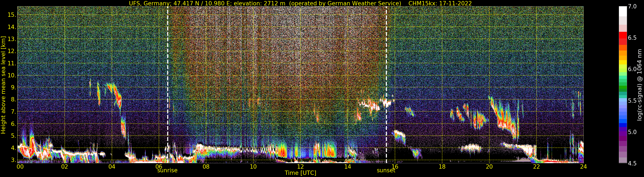The width and height of the screenshot is (644, 177).
Task: Click the time axis tick label '16'
Action: (395, 166)
